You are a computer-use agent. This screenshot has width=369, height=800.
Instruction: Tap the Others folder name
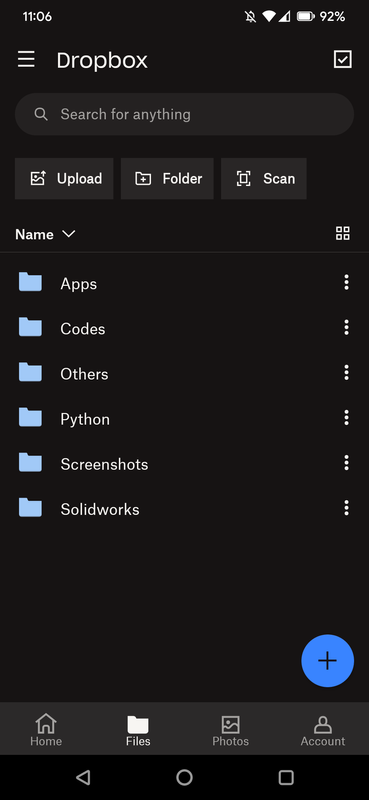(84, 374)
